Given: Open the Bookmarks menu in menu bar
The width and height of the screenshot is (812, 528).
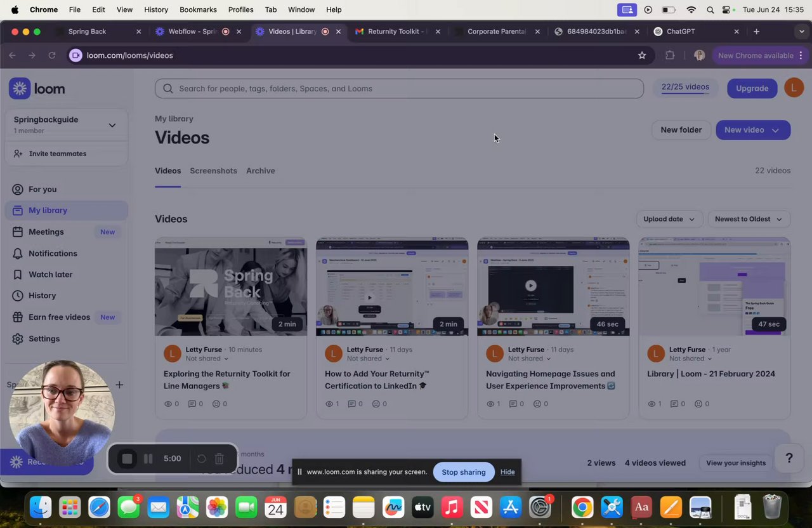Looking at the screenshot, I should pyautogui.click(x=198, y=10).
